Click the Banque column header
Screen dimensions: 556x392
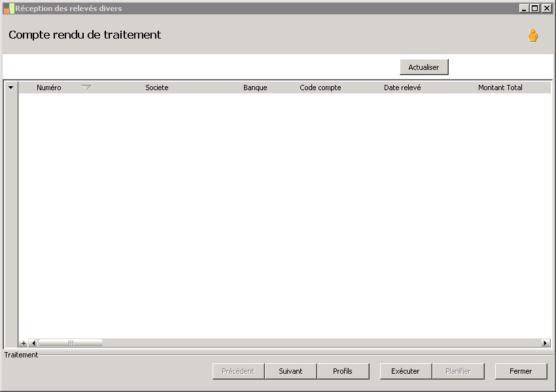pyautogui.click(x=255, y=88)
